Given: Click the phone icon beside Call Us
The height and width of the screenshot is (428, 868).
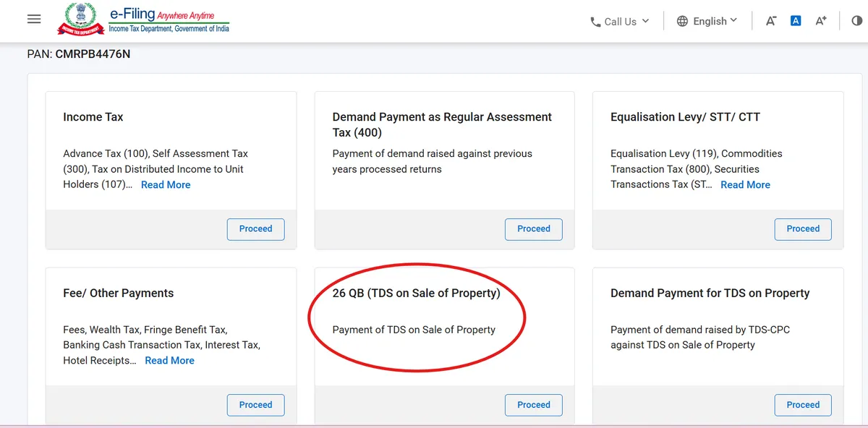Looking at the screenshot, I should coord(597,21).
